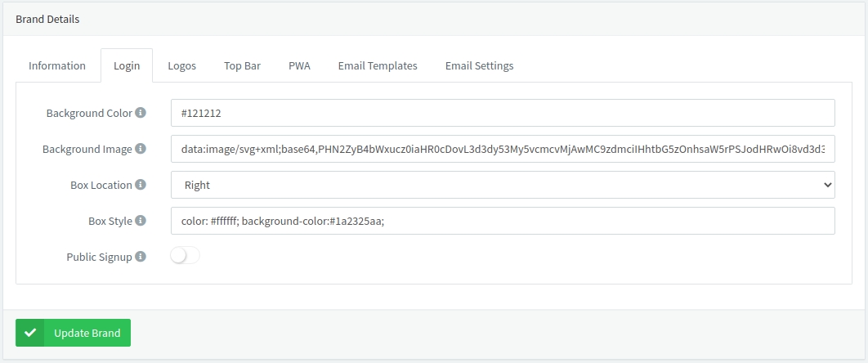This screenshot has width=868, height=363.
Task: Click info icon next to Background Color
Action: pyautogui.click(x=141, y=113)
